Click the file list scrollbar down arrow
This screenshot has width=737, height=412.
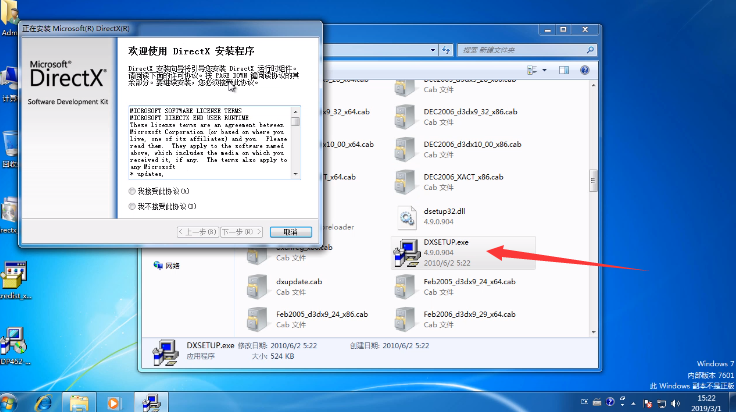click(x=593, y=332)
